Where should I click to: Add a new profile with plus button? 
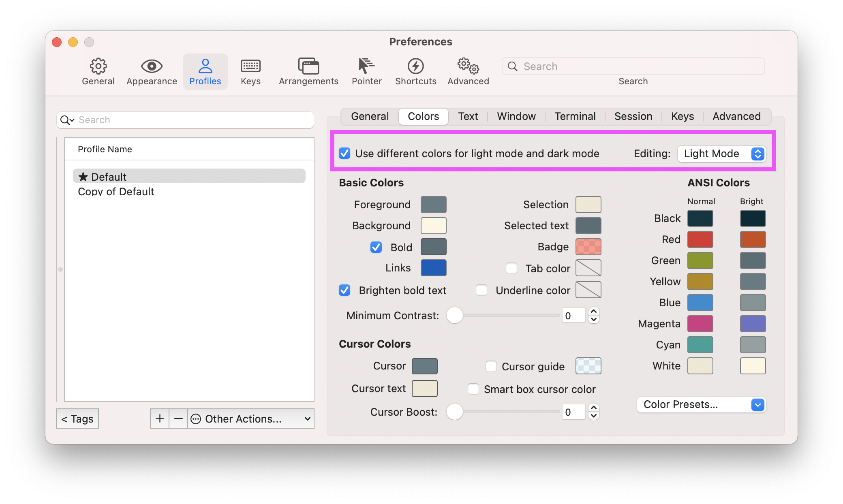click(x=160, y=419)
